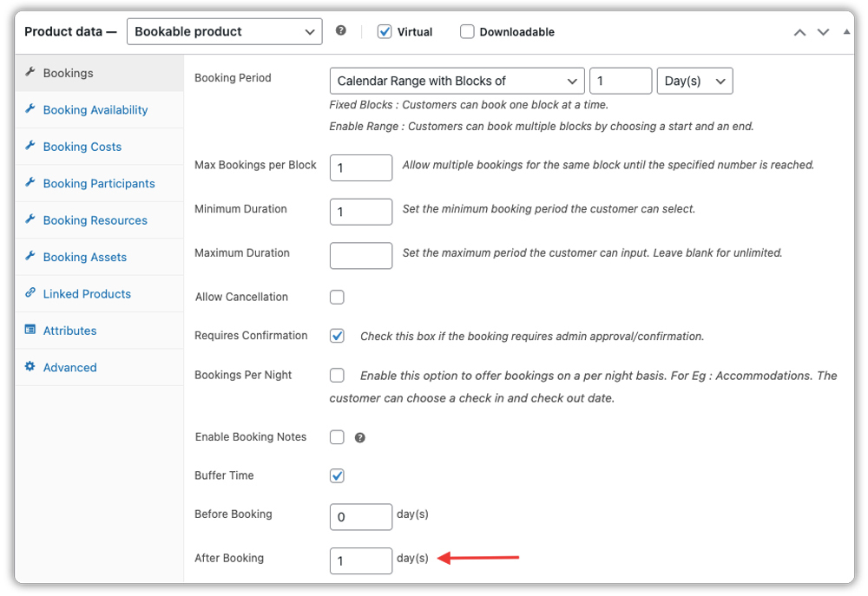Open the Calendar Range with Blocks dropdown
This screenshot has height=596, width=868.
(x=457, y=81)
